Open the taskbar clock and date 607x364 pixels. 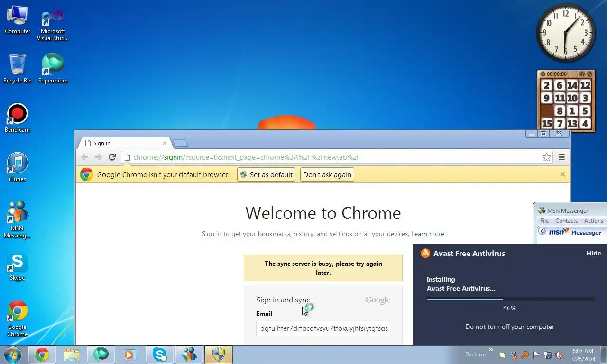582,355
